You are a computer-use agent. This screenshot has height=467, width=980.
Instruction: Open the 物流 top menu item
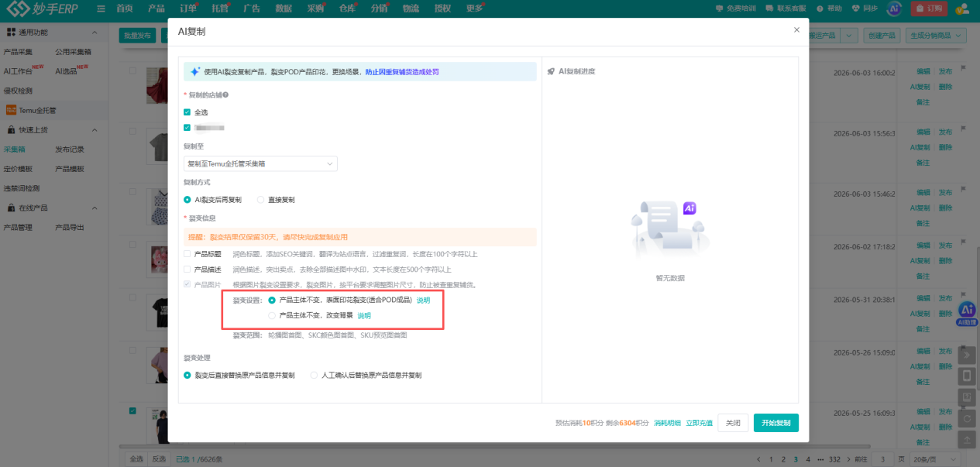click(x=411, y=9)
